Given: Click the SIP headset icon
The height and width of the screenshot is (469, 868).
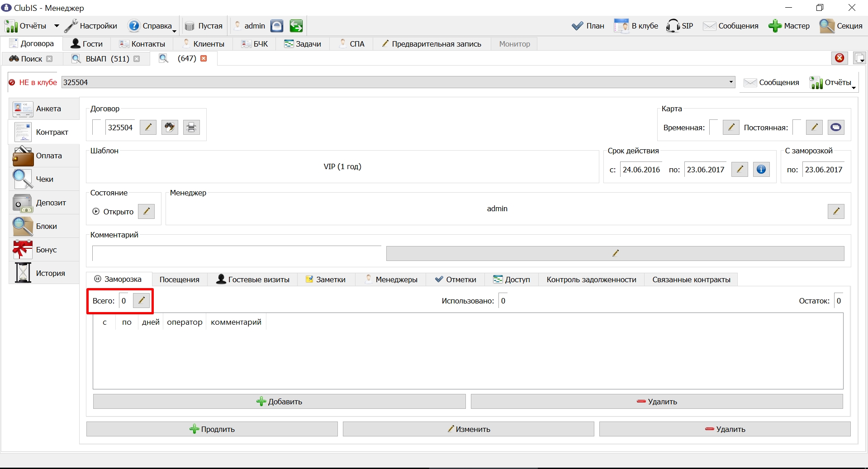Looking at the screenshot, I should point(679,26).
